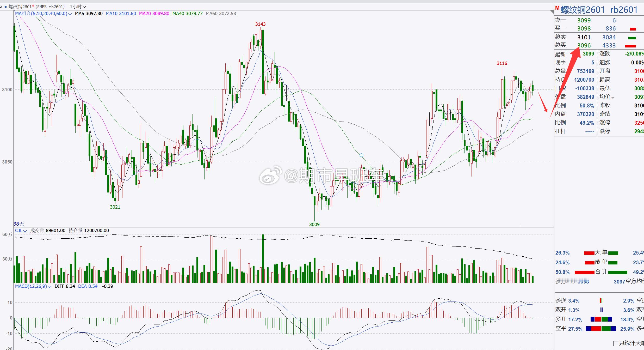Click the 卖一 price 3099
This screenshot has width=644, height=350.
(x=584, y=20)
